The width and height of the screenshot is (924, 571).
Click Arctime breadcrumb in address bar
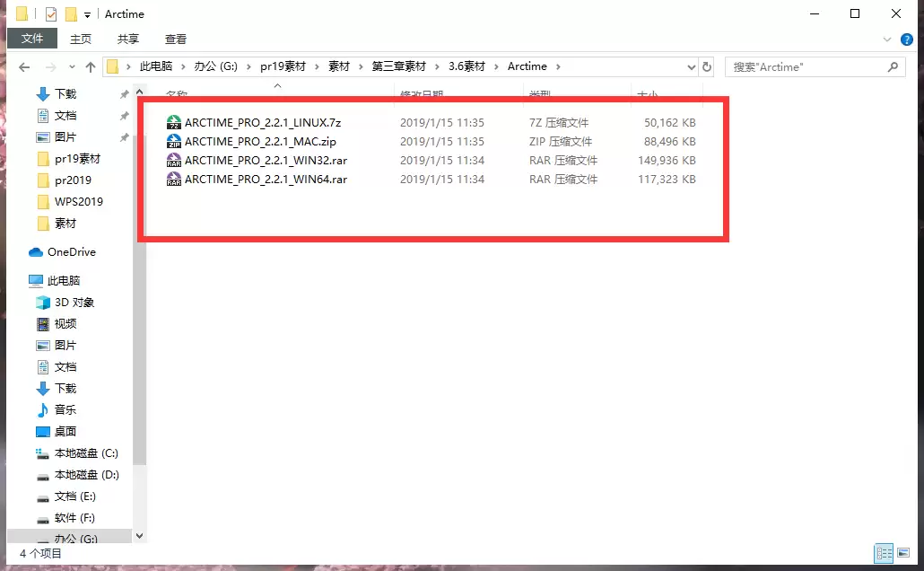pyautogui.click(x=527, y=66)
